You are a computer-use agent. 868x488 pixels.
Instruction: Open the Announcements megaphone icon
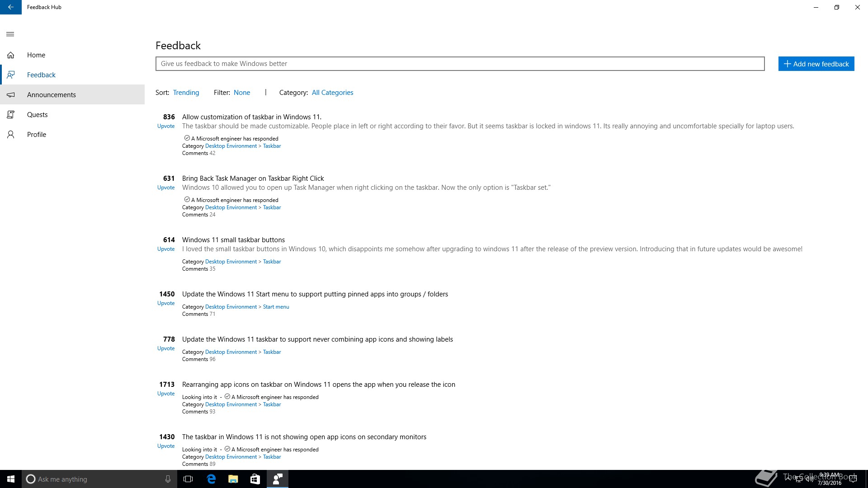tap(11, 95)
